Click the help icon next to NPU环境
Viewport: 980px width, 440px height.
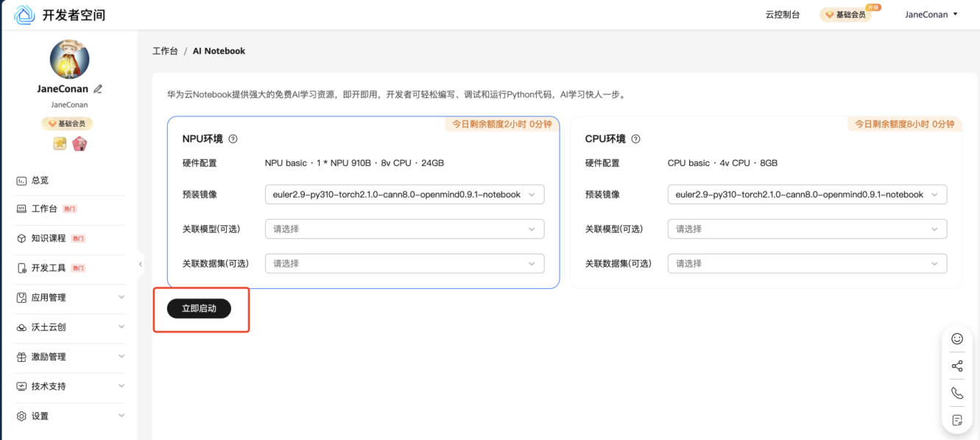pyautogui.click(x=233, y=139)
